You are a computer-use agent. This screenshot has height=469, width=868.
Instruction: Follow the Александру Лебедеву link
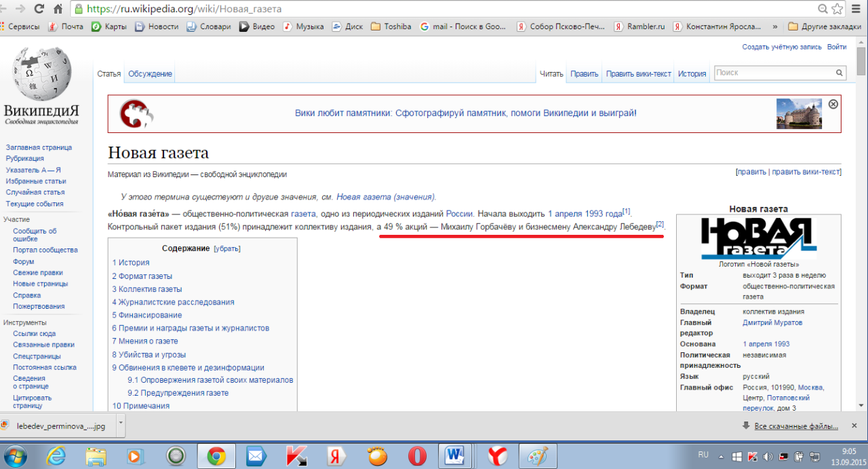(614, 227)
